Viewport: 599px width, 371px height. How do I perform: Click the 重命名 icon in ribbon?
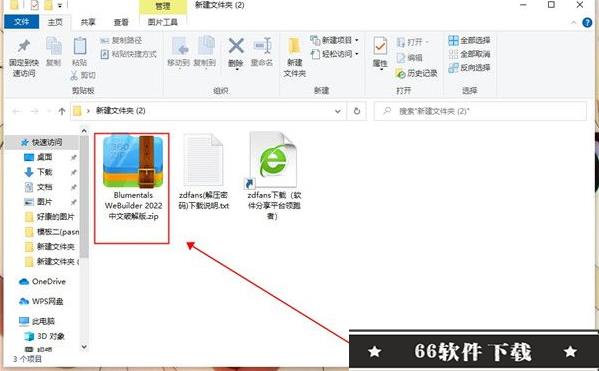tap(262, 46)
